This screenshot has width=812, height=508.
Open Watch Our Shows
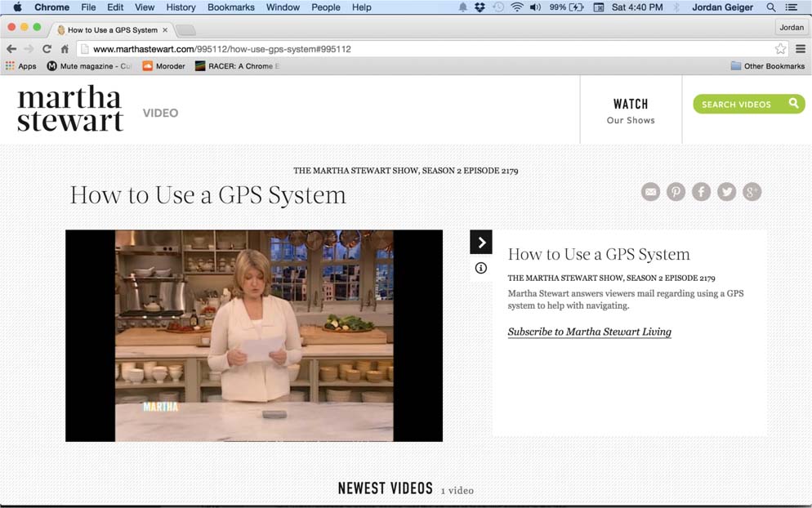[x=631, y=111]
